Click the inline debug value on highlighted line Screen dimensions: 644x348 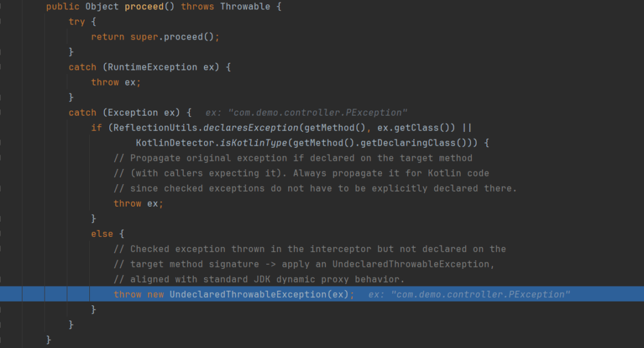coord(469,295)
